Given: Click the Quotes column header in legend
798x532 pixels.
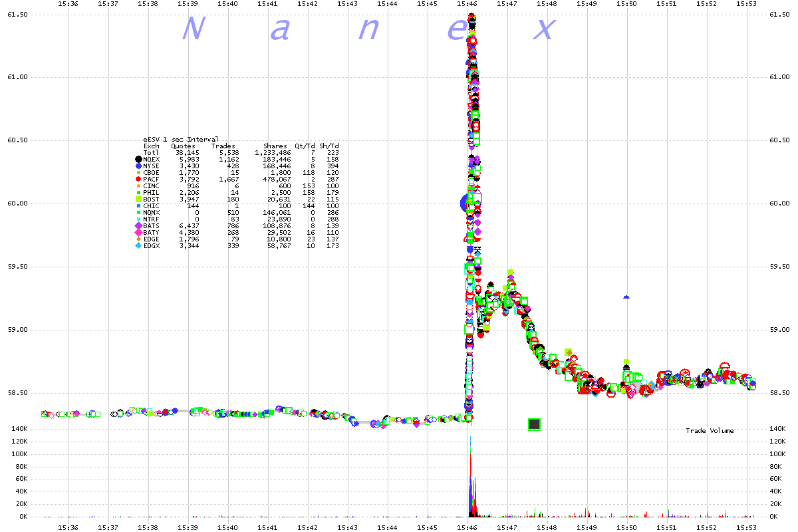Looking at the screenshot, I should coord(183,146).
